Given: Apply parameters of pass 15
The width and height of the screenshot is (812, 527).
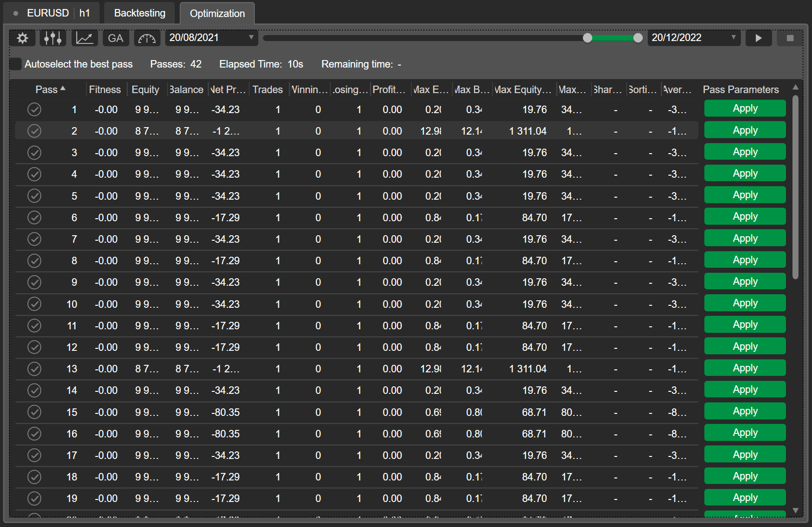Looking at the screenshot, I should coord(745,411).
